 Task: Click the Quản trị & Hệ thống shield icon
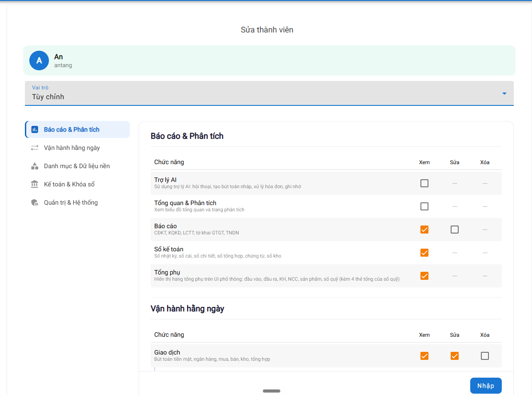click(x=35, y=202)
